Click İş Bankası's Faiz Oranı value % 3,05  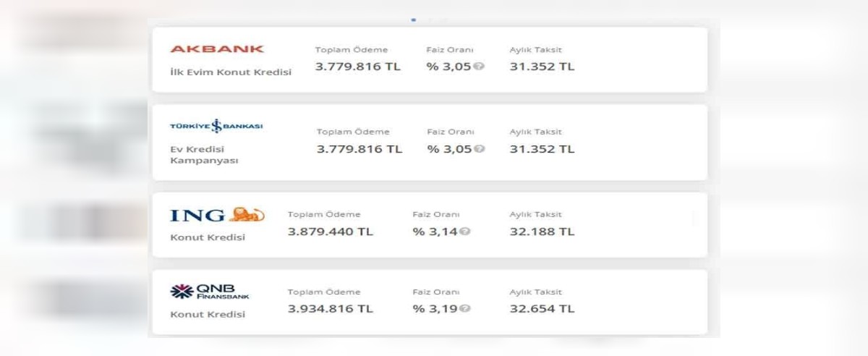click(x=449, y=149)
